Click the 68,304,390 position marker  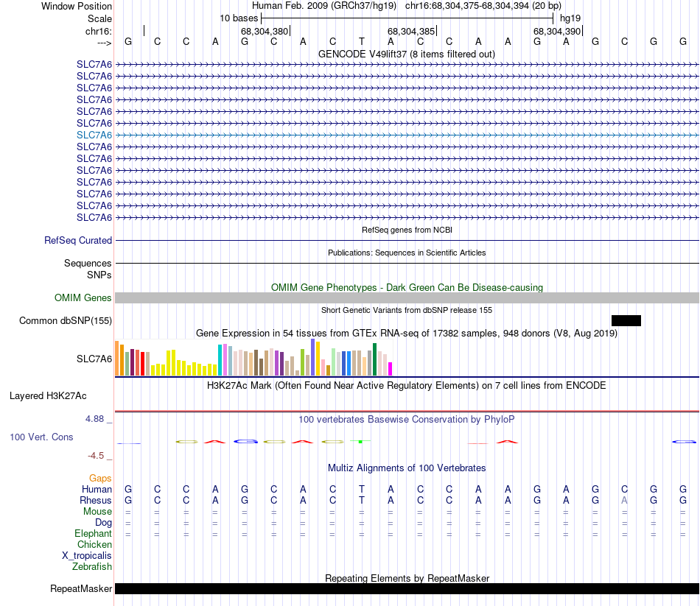tap(557, 31)
